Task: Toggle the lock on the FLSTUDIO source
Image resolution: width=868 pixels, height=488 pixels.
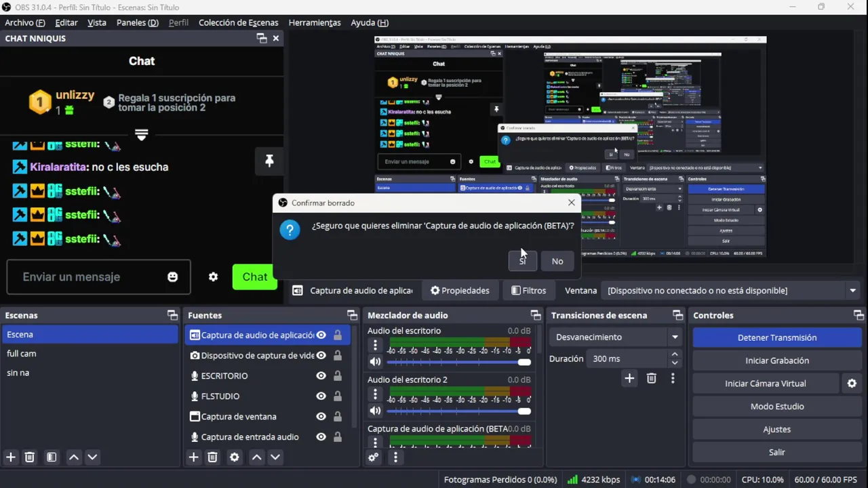Action: (x=337, y=396)
